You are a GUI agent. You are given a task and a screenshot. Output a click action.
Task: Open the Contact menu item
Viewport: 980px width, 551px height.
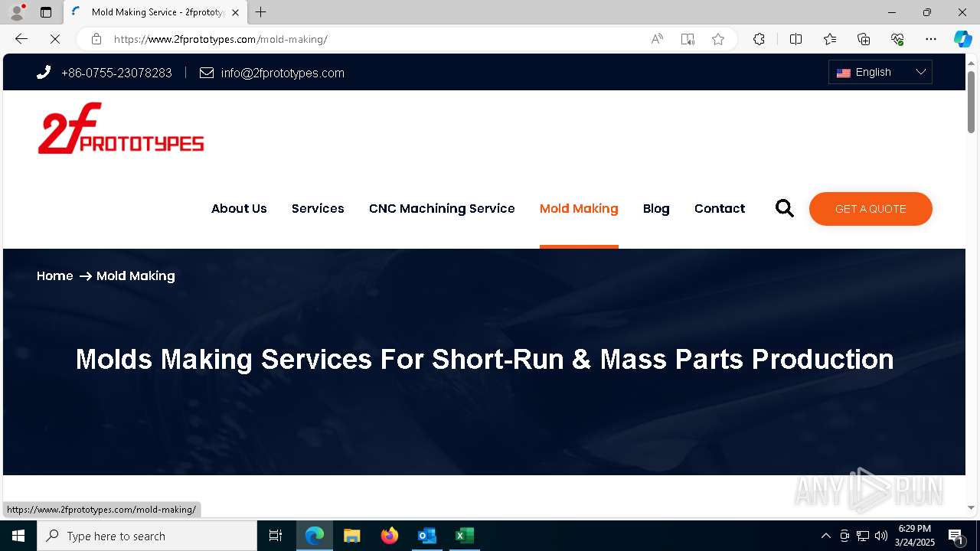coord(720,208)
